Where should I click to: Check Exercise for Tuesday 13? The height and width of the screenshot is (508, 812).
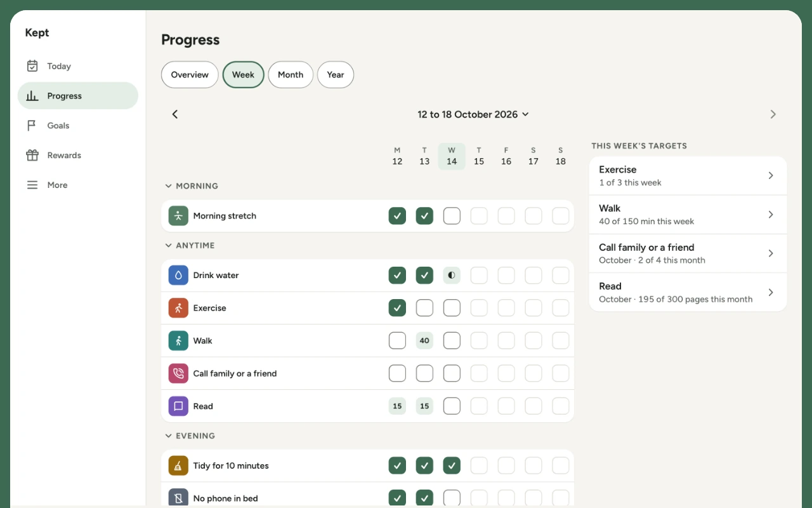pyautogui.click(x=424, y=308)
